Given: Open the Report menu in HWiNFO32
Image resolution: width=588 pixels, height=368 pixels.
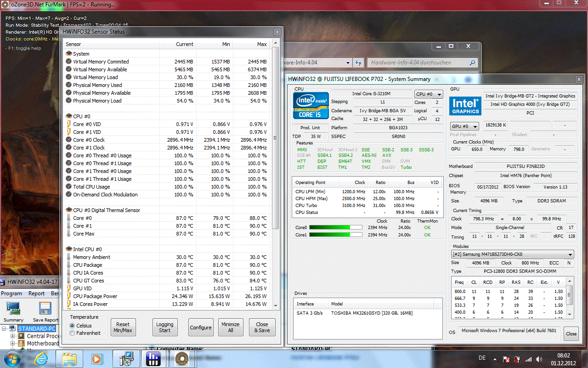Looking at the screenshot, I should pos(37,293).
